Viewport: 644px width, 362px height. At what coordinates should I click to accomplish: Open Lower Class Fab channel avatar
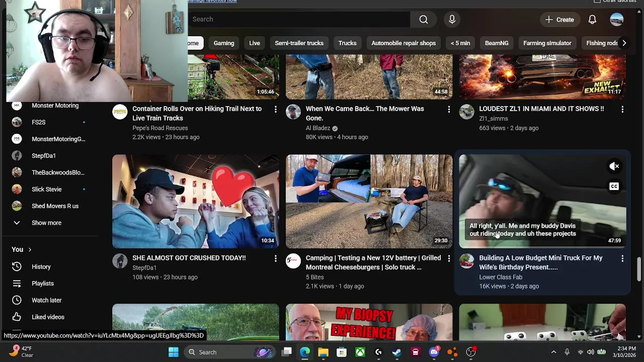click(x=467, y=261)
